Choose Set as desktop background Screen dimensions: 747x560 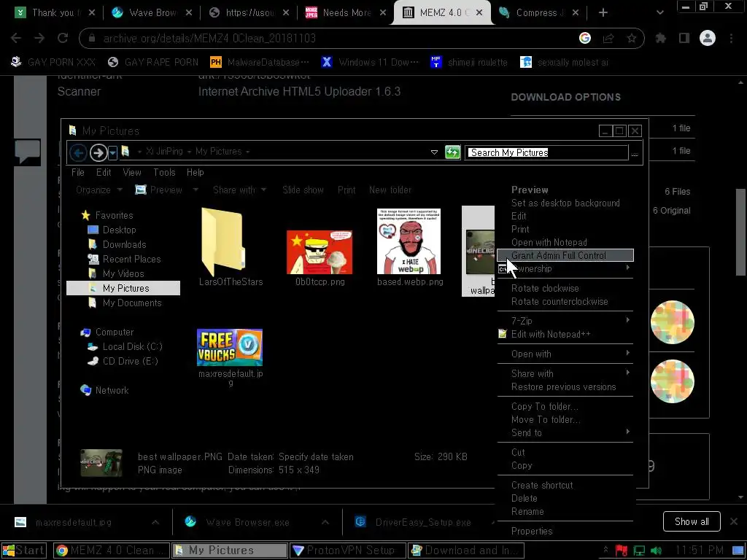click(x=565, y=203)
